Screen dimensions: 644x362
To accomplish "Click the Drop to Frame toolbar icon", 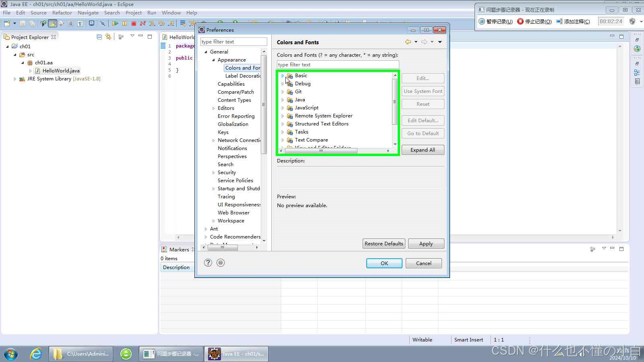I will pyautogui.click(x=183, y=23).
